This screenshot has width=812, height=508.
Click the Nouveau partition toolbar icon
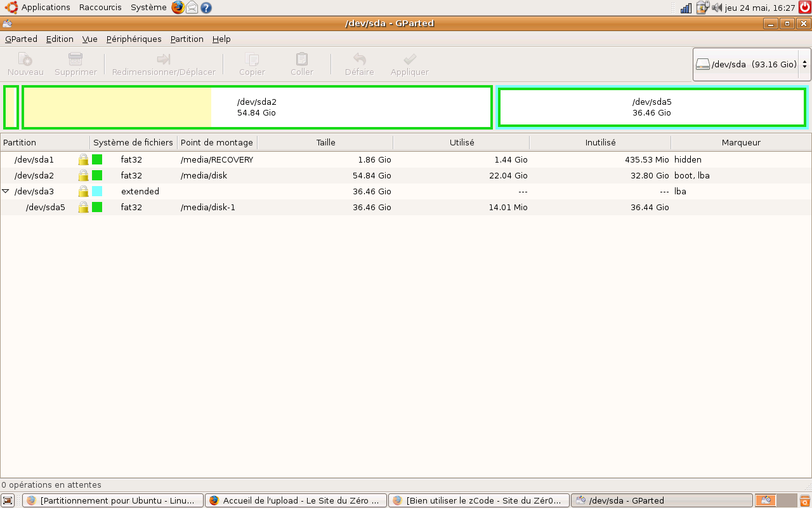pyautogui.click(x=25, y=60)
